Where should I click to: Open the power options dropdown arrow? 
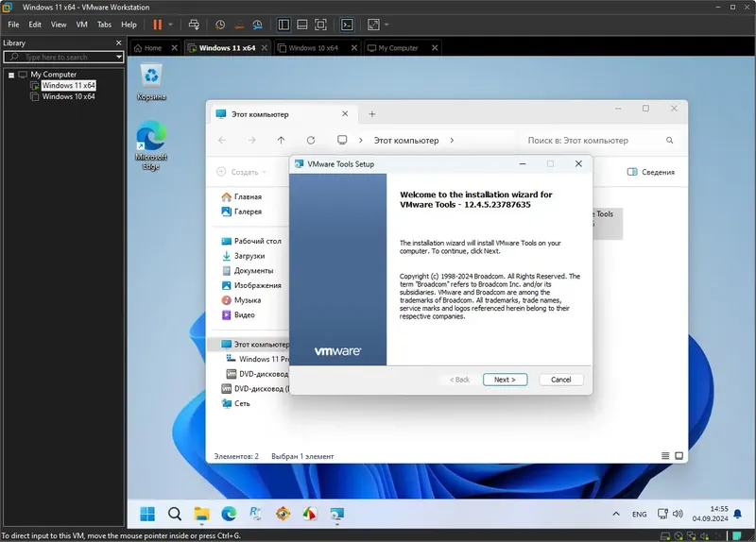click(170, 25)
